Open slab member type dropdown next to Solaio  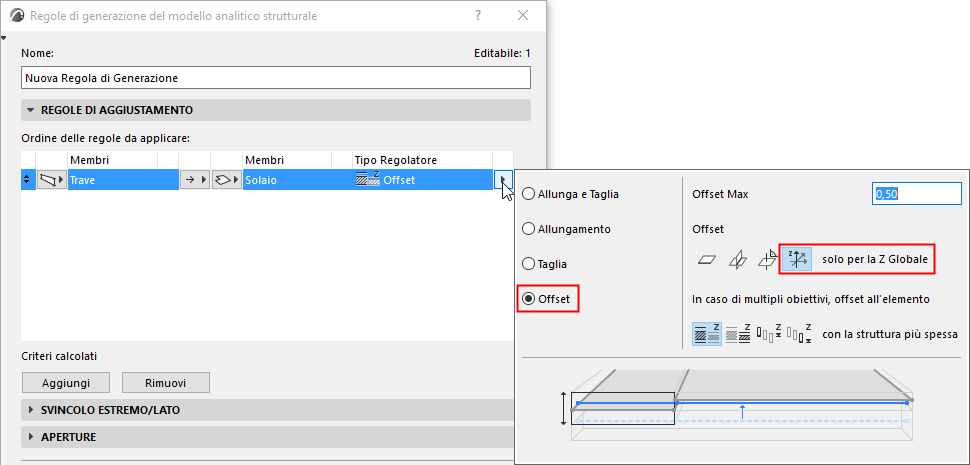[226, 180]
